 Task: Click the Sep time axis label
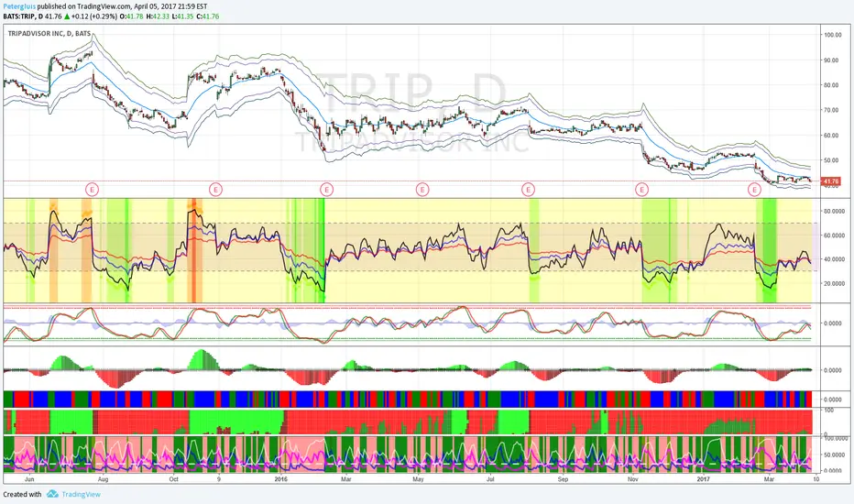coord(564,479)
